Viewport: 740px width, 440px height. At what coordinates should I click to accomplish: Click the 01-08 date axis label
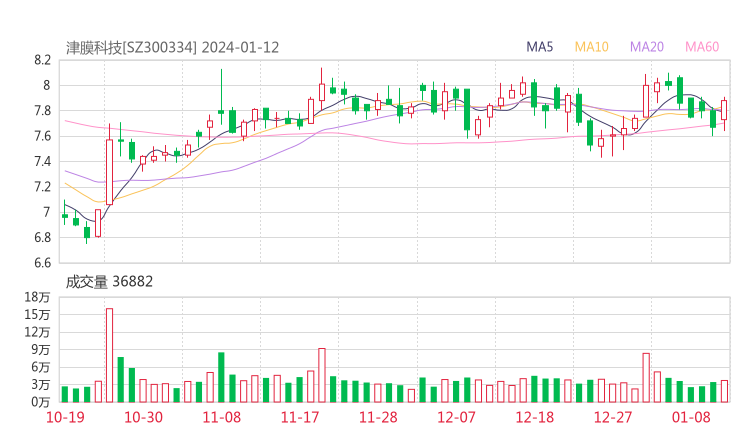tap(691, 417)
